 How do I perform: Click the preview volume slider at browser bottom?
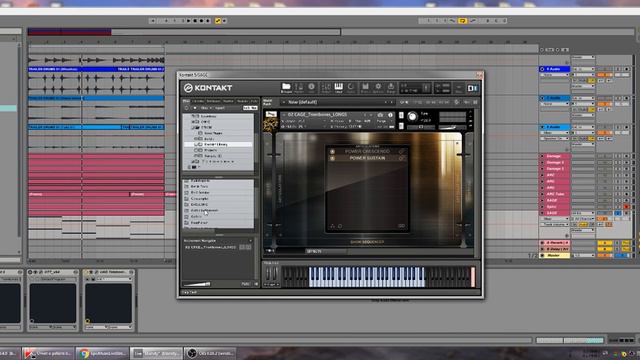pyautogui.click(x=197, y=284)
